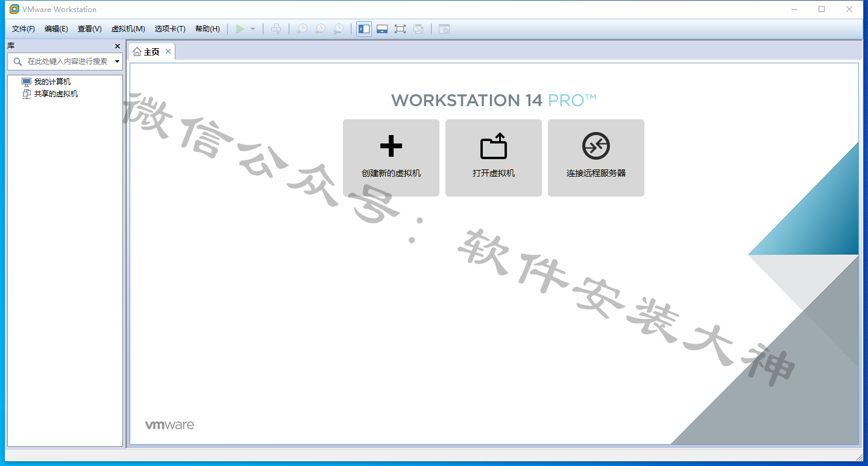This screenshot has width=868, height=466.
Task: Click the search magnifier icon
Action: [17, 61]
